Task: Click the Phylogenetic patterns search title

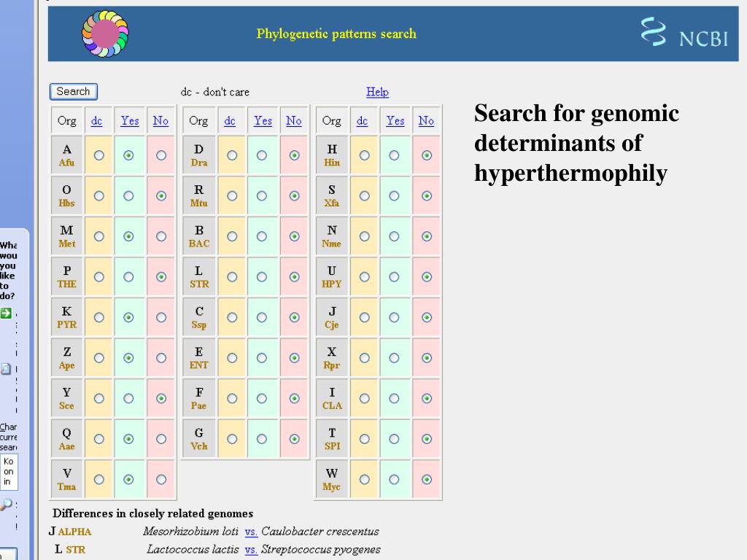Action: click(x=336, y=34)
